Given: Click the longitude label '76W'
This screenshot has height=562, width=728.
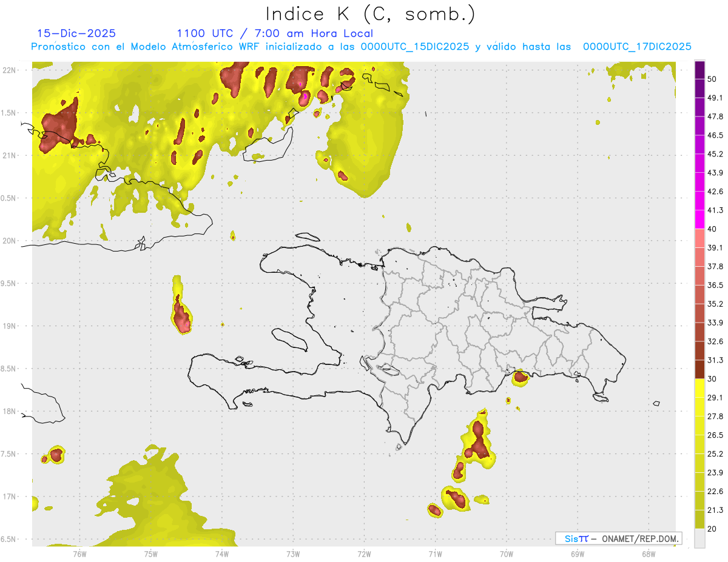Looking at the screenshot, I should (x=79, y=554).
